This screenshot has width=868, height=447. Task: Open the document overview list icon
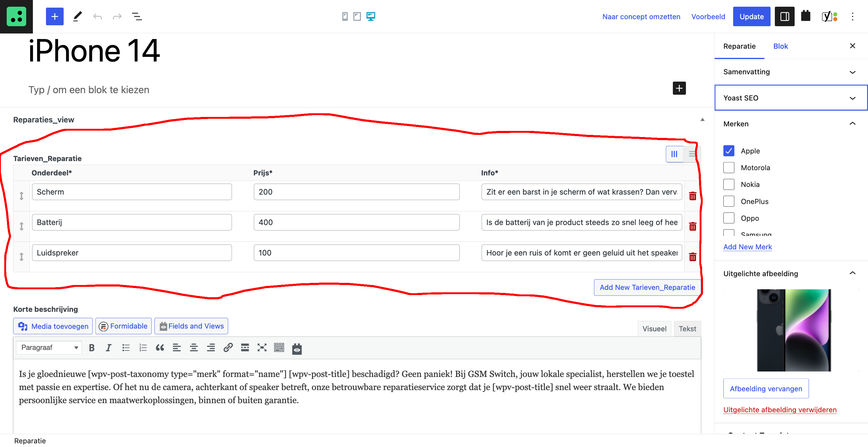point(137,16)
